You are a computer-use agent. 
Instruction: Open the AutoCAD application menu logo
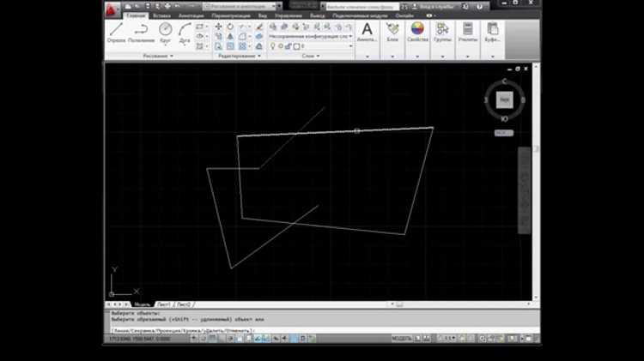(112, 9)
